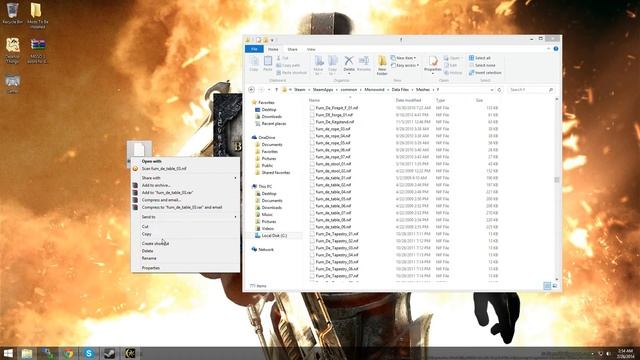The height and width of the screenshot is (360, 640).
Task: Click the file list vertical scrollbar thumb
Action: tap(556, 180)
